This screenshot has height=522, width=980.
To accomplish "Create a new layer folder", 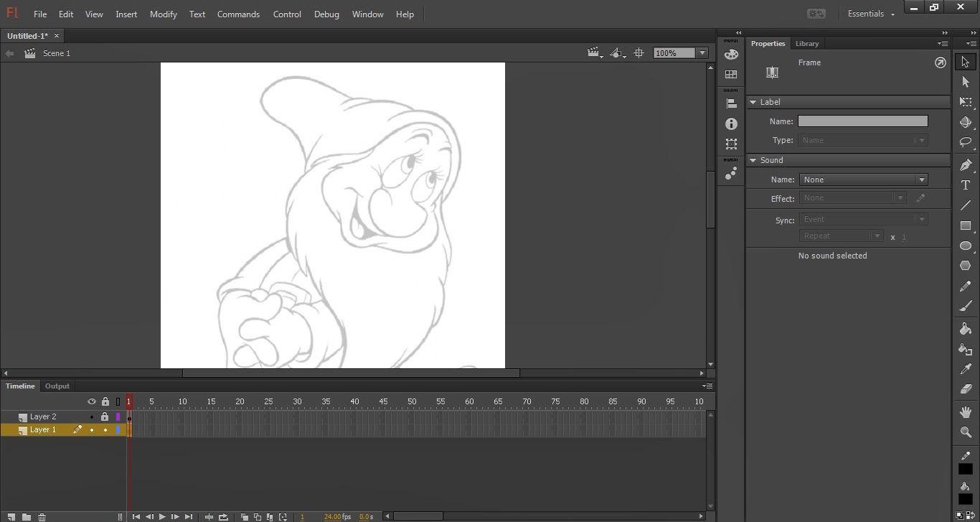I will (x=27, y=517).
